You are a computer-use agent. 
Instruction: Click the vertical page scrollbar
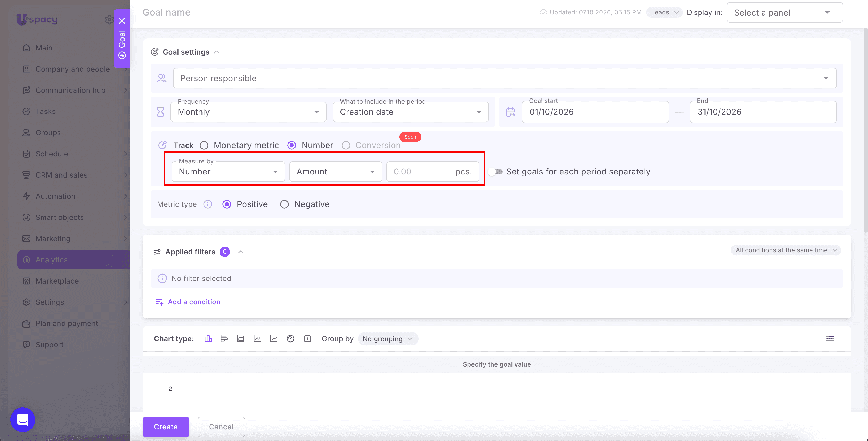[865, 132]
